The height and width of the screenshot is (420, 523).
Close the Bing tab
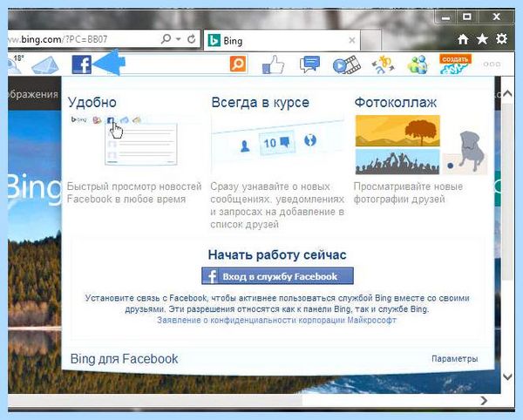pyautogui.click(x=352, y=40)
